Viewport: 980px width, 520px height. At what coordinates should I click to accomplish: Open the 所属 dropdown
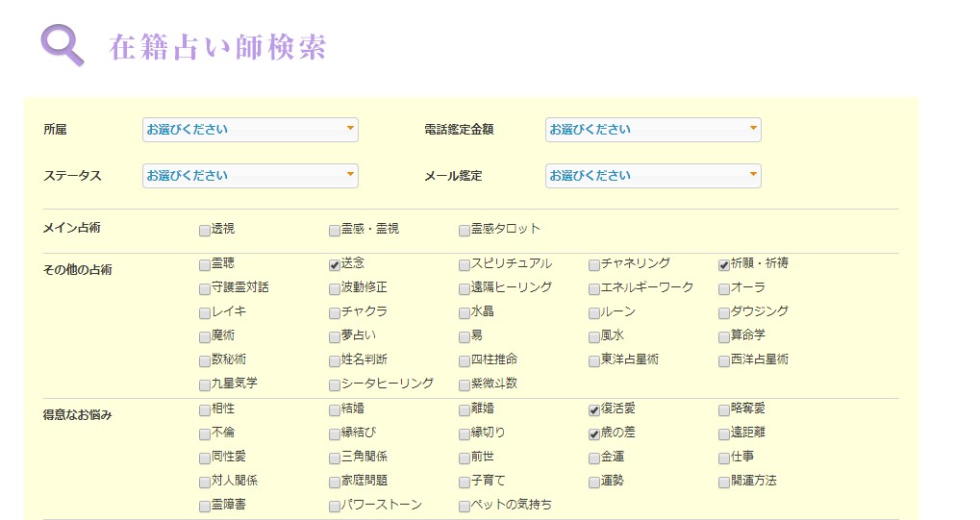pyautogui.click(x=250, y=130)
